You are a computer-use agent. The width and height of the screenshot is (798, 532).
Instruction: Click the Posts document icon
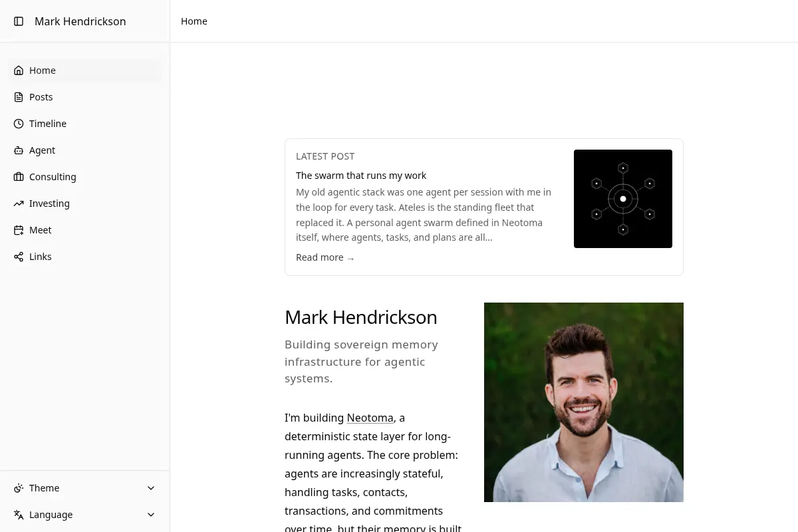point(19,97)
